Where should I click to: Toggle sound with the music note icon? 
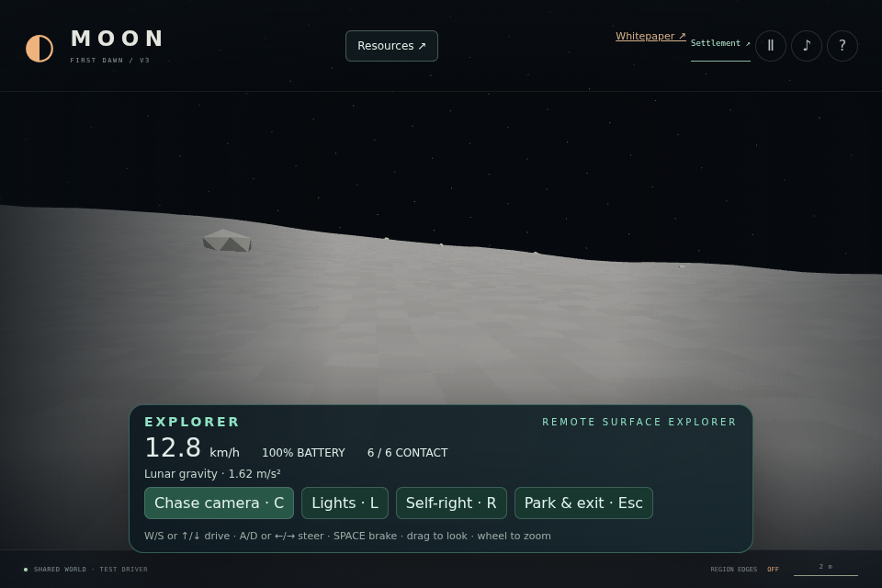[807, 46]
